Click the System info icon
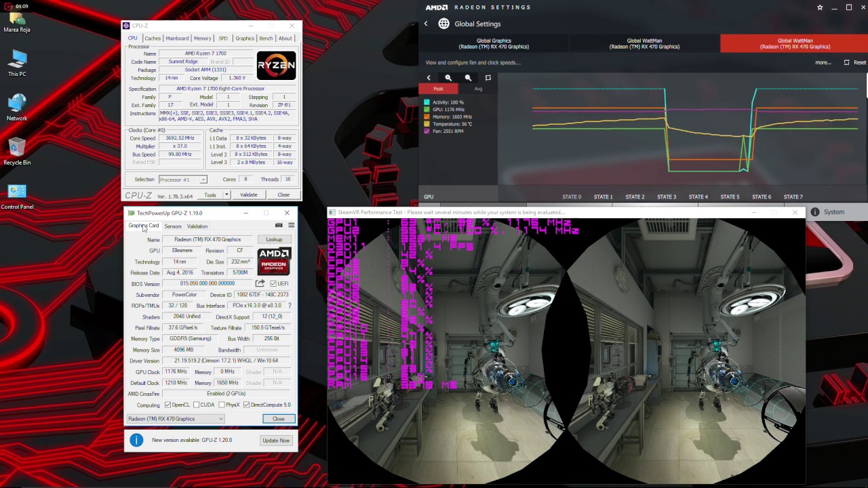 point(815,212)
